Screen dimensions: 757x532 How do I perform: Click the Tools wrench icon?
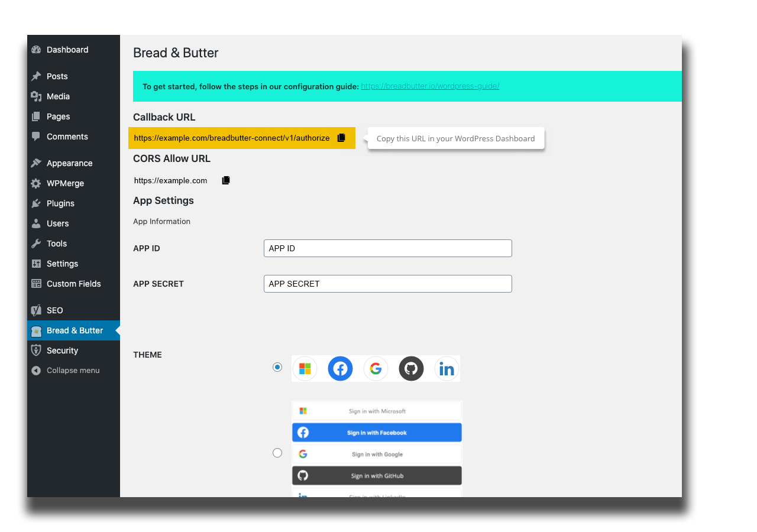tap(36, 244)
